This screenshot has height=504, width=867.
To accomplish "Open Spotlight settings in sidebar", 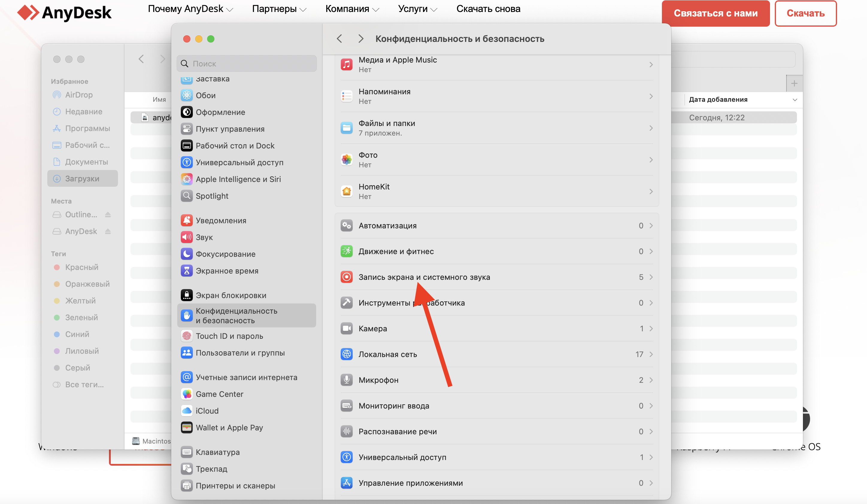I will point(246,196).
